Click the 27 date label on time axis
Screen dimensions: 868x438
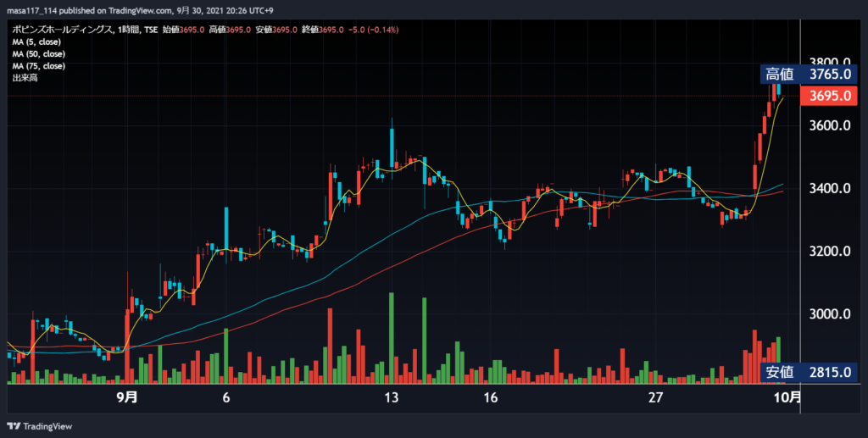point(656,397)
